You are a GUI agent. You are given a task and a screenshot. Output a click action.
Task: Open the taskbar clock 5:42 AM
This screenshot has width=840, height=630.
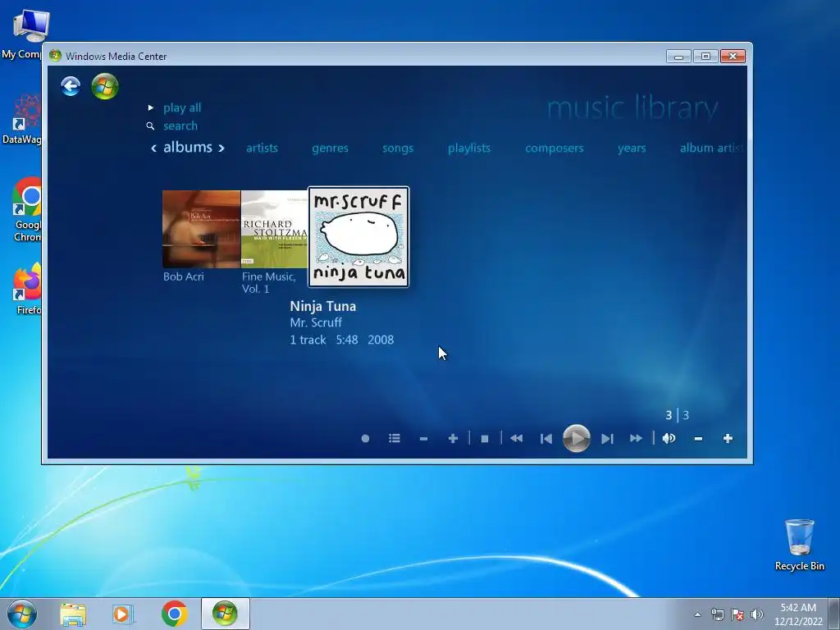[798, 614]
